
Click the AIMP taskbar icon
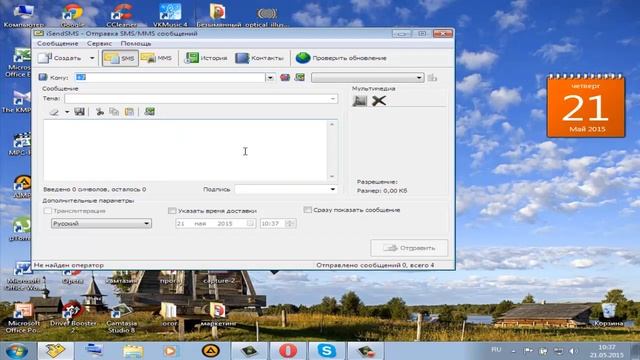point(211,351)
